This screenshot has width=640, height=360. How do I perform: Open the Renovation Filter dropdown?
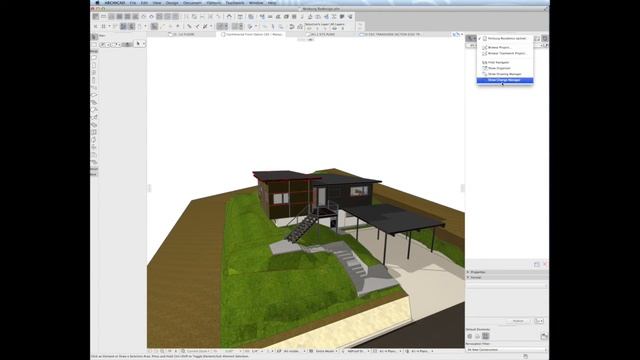[507, 350]
